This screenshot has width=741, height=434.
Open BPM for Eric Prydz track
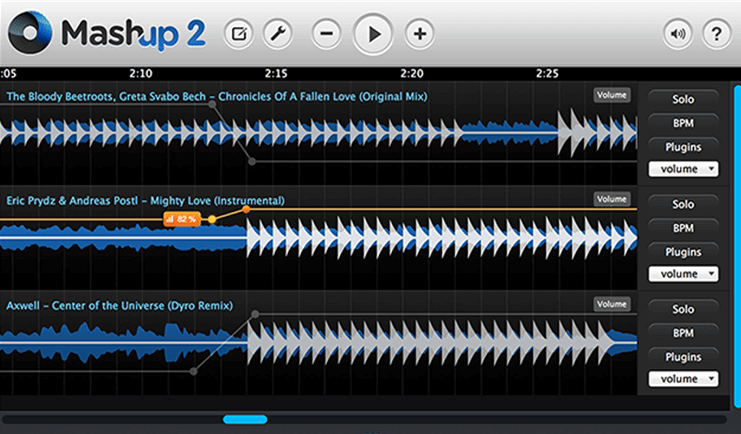tap(683, 228)
